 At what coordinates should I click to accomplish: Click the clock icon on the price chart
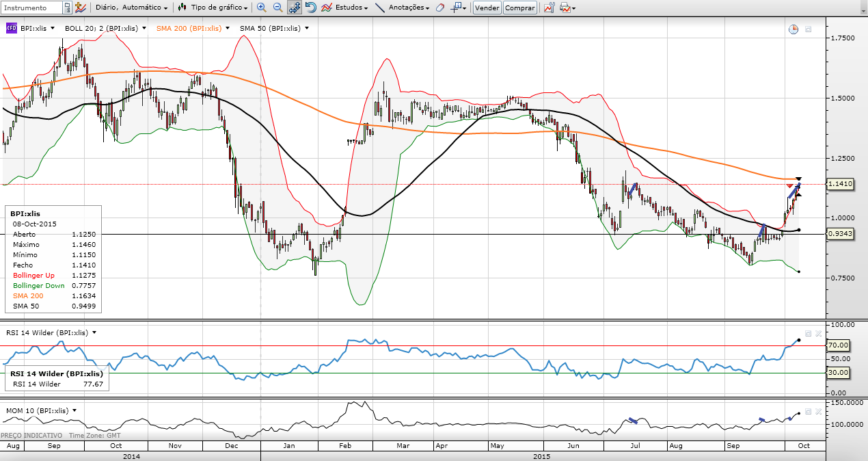click(x=794, y=29)
